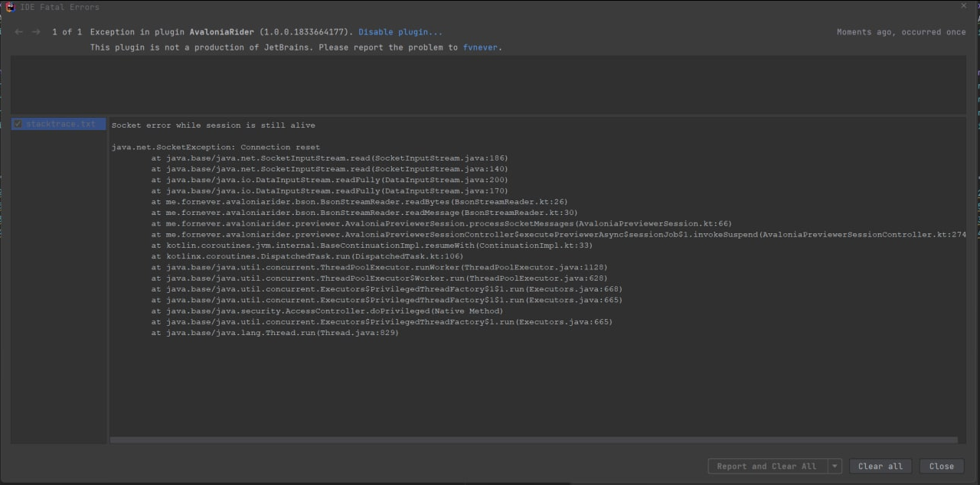Click the error description text area
Screen dimensions: 980x485
(x=488, y=84)
